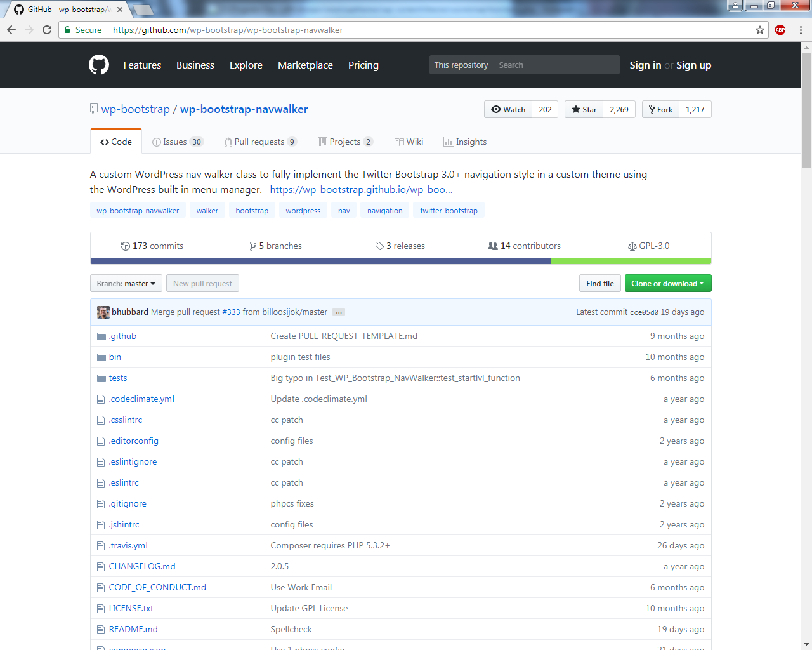This screenshot has width=812, height=650.
Task: View the 5 branches
Action: coord(276,246)
